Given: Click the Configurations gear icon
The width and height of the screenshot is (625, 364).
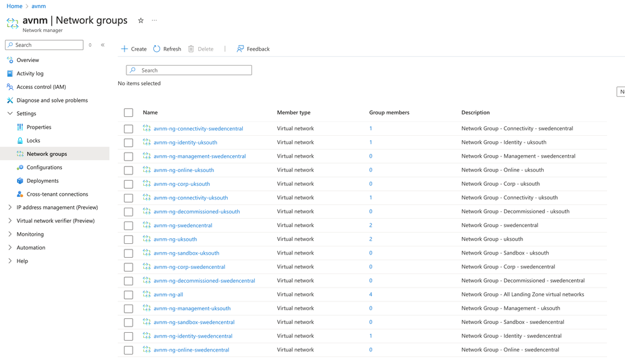Looking at the screenshot, I should (20, 168).
